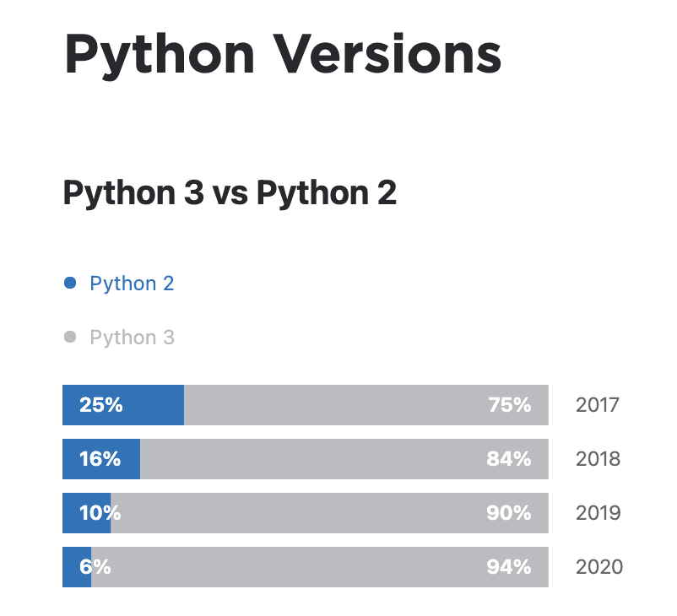677x616 pixels.
Task: Click the blue Python 2 legend dot
Action: click(x=71, y=284)
